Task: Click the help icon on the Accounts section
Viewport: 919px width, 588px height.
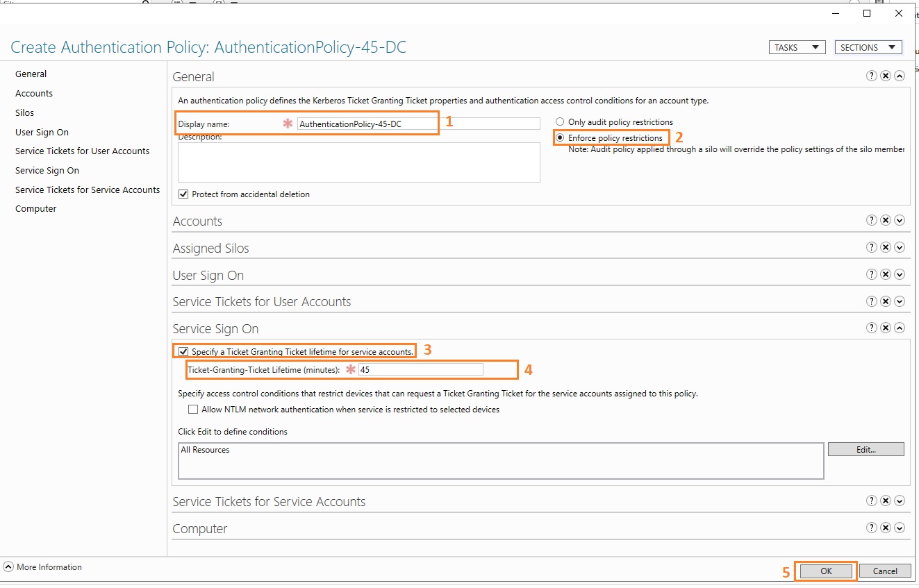Action: pyautogui.click(x=872, y=220)
